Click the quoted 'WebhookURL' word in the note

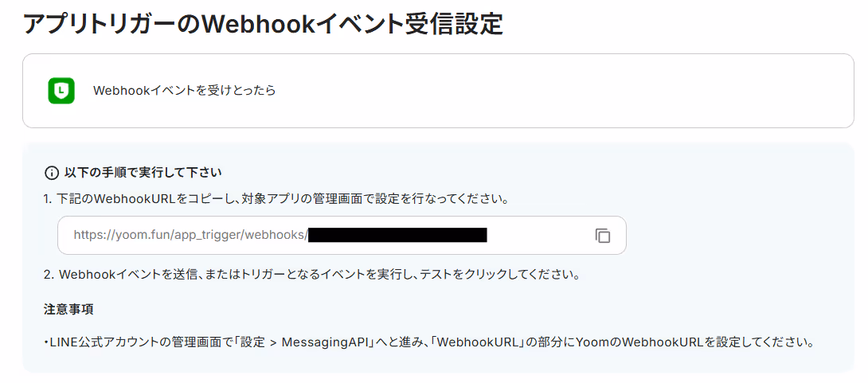pyautogui.click(x=479, y=342)
